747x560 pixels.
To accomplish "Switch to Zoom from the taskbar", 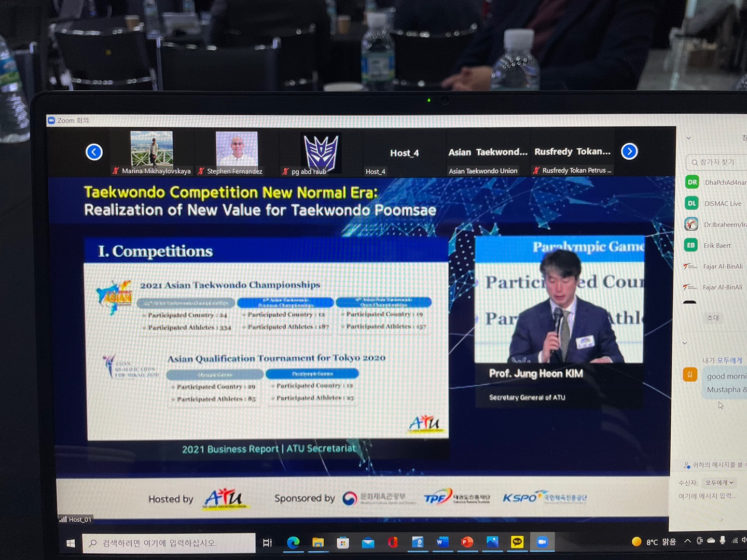I will [x=542, y=542].
